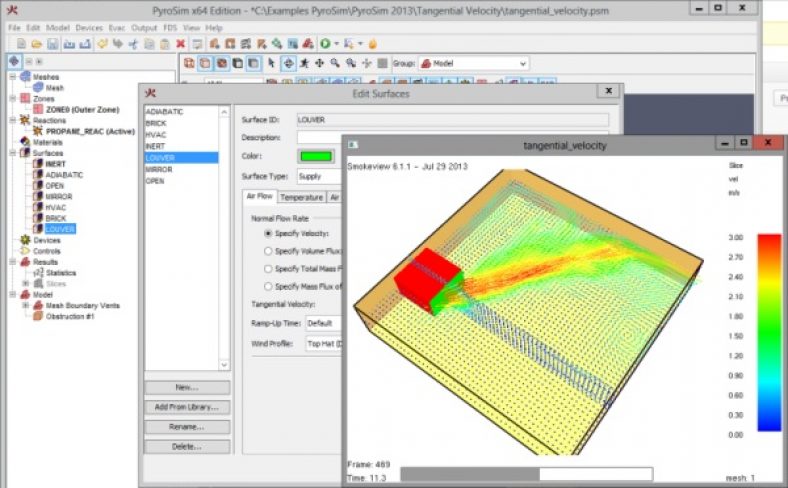
Task: Click the green Run FDS simulation icon
Action: click(325, 44)
